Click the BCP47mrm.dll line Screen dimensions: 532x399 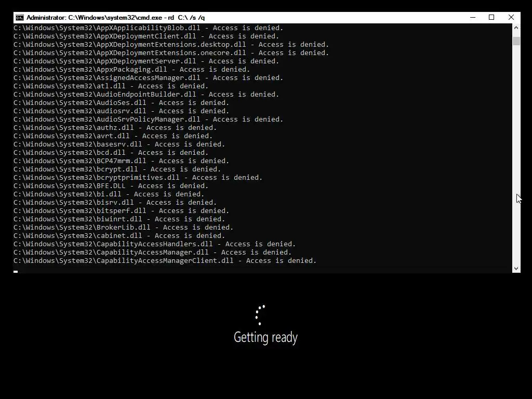(x=122, y=161)
